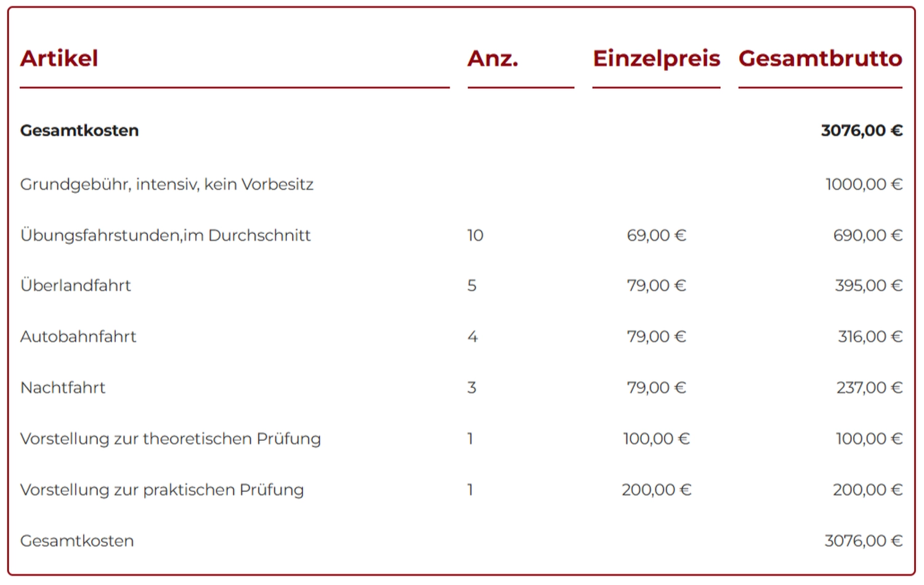This screenshot has height=585, width=924.
Task: Click the 395,00 € Überlandfahrt total
Action: click(x=868, y=286)
